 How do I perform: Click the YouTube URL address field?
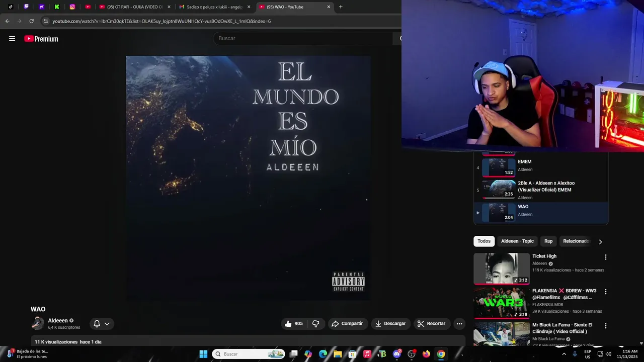click(x=221, y=21)
